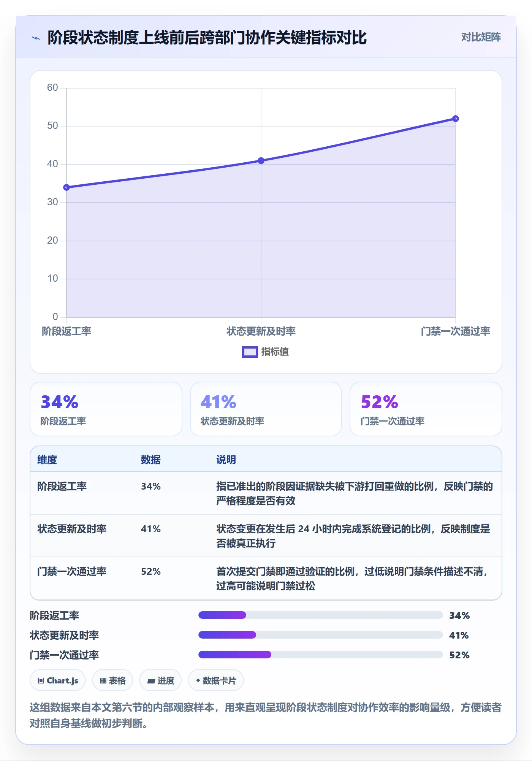
Task: Select the 门禁一次通过率 cell in the table
Action: pyautogui.click(x=72, y=572)
